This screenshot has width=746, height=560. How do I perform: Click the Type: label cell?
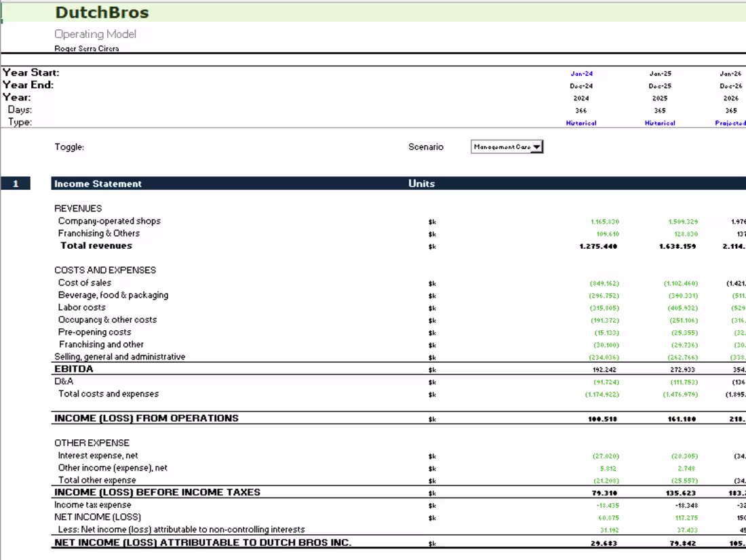coord(20,122)
